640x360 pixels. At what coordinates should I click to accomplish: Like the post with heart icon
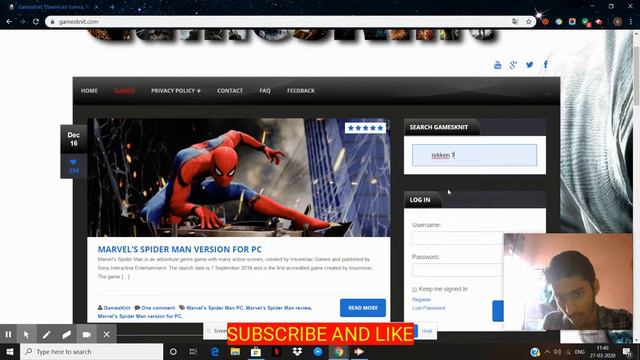click(73, 162)
